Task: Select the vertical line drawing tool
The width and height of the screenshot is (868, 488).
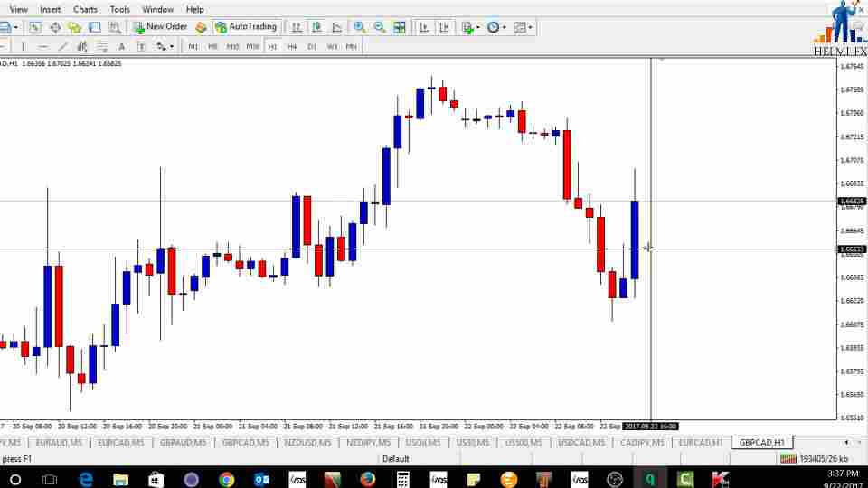Action: click(x=23, y=46)
